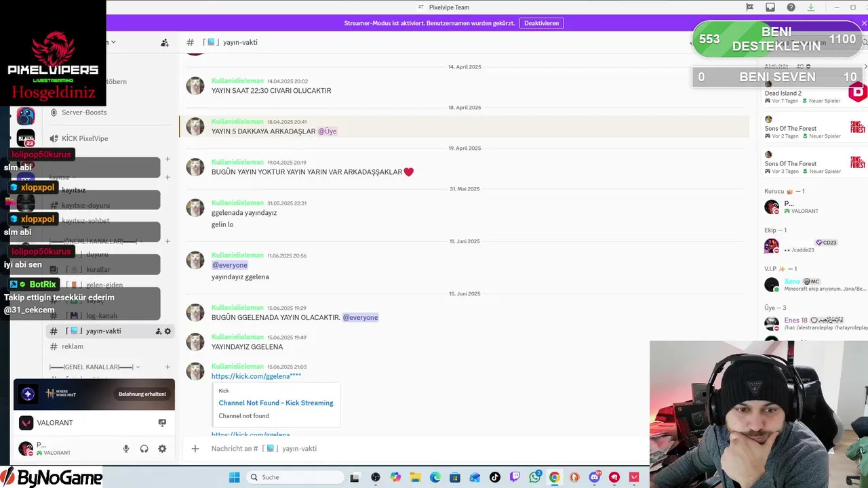The height and width of the screenshot is (488, 868).
Task: Open File Explorer from the taskbar
Action: [x=415, y=477]
